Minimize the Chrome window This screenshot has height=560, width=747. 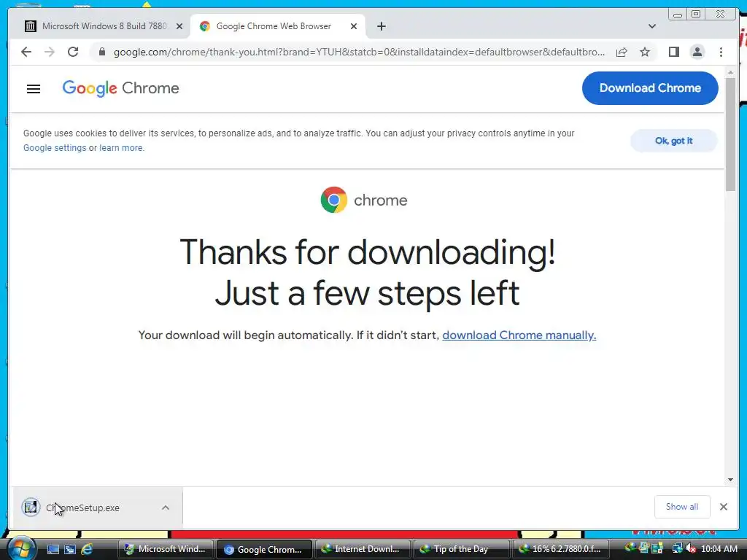click(x=678, y=15)
